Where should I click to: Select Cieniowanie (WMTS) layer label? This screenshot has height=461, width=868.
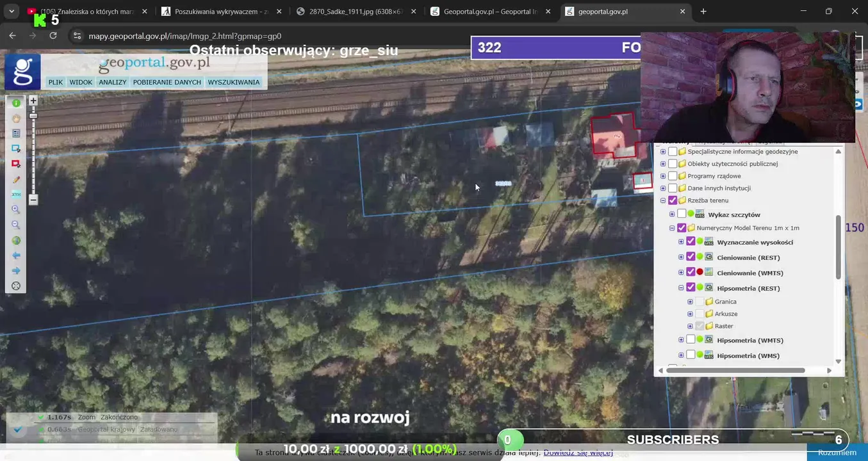[x=750, y=273]
